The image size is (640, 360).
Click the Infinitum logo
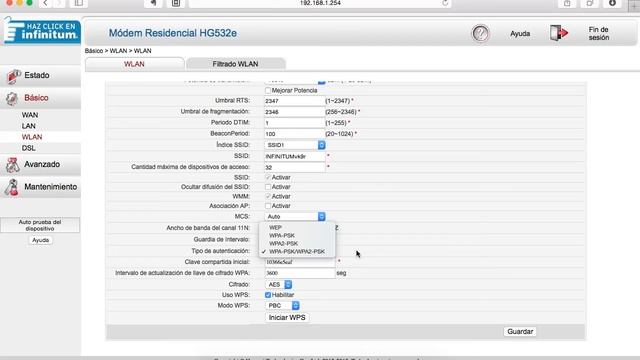42,31
